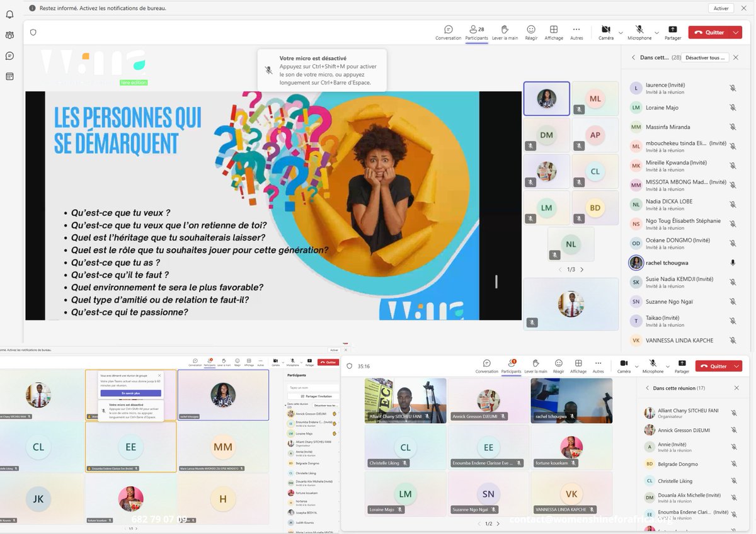Screen dimensions: 756x534
Task: Toggle mic icon for rachel tchougwa top panel
Action: point(733,263)
